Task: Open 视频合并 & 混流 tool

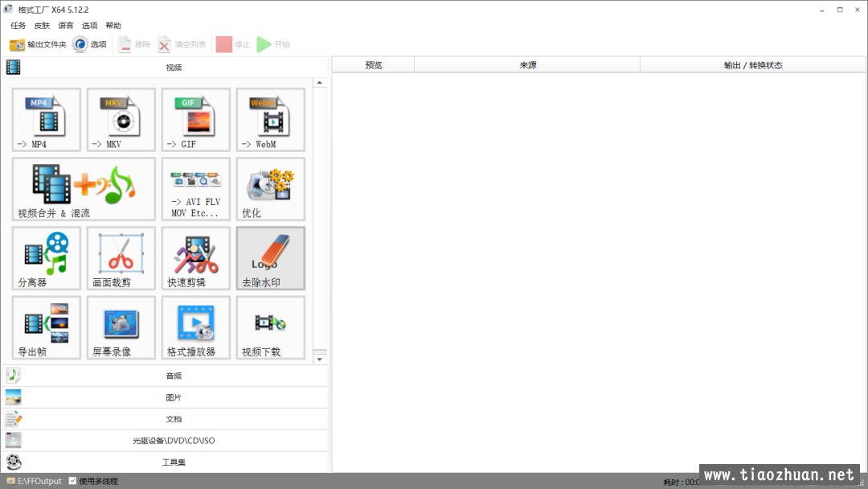Action: 84,189
